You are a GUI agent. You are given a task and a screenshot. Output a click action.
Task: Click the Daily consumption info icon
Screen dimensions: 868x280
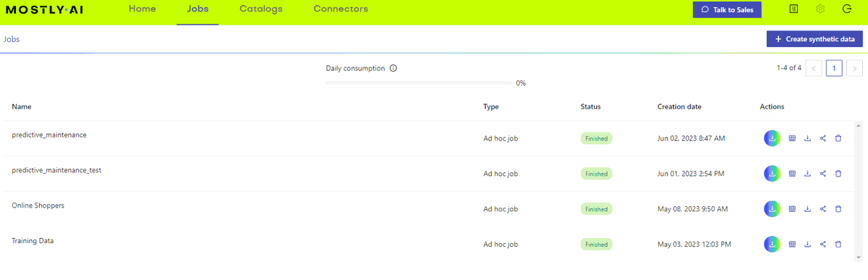[393, 69]
